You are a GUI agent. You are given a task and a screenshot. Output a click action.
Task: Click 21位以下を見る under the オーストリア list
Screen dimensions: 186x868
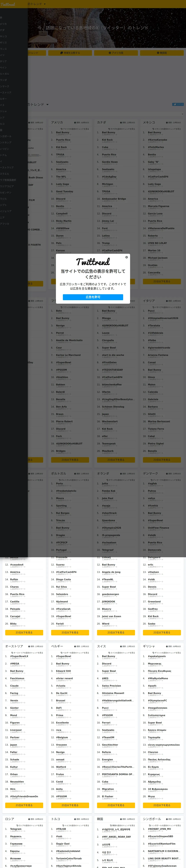coord(24,805)
